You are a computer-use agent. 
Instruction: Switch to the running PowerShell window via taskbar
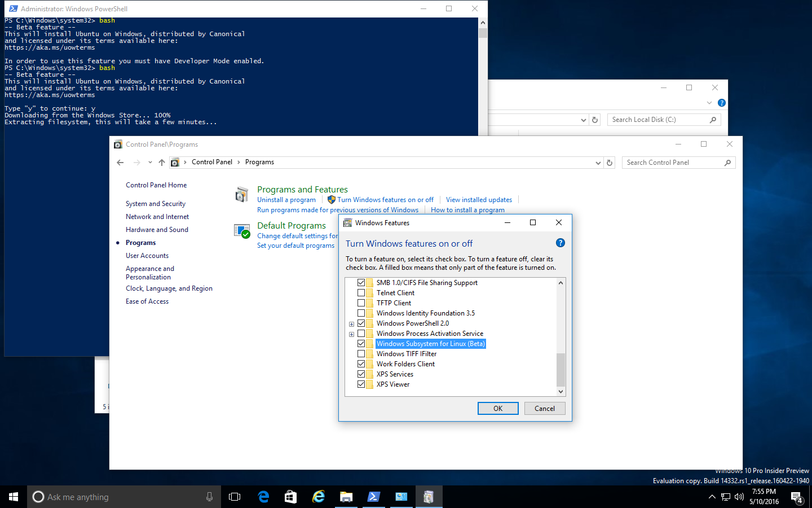(374, 497)
